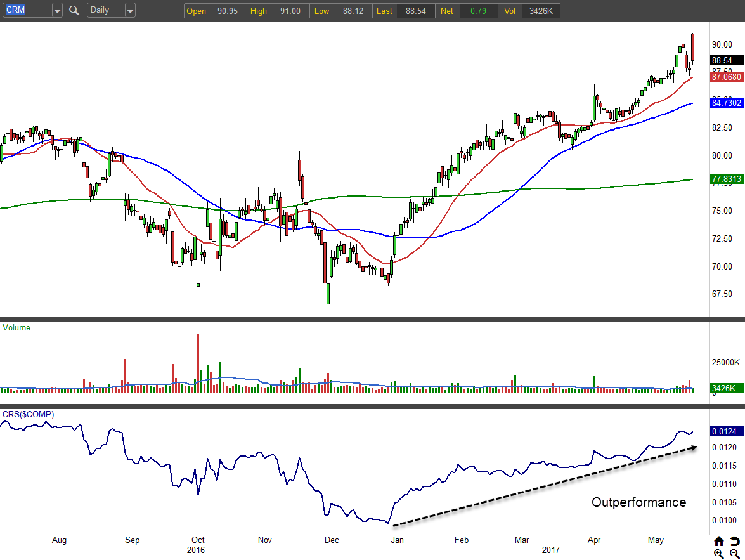745x560 pixels.
Task: Click the 0.0124 relative strength value label
Action: point(723,432)
